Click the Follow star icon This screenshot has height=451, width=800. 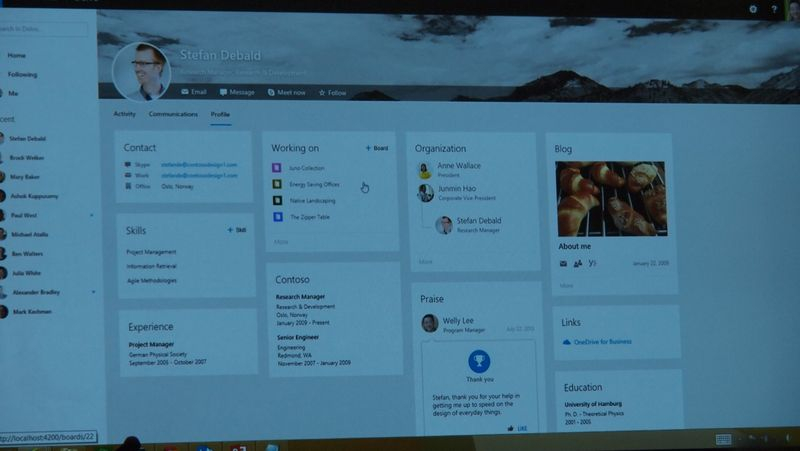322,93
